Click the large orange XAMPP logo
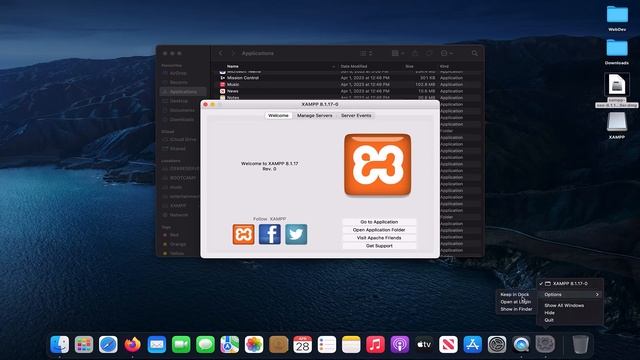Screen dimensions: 640x360 click(x=378, y=165)
